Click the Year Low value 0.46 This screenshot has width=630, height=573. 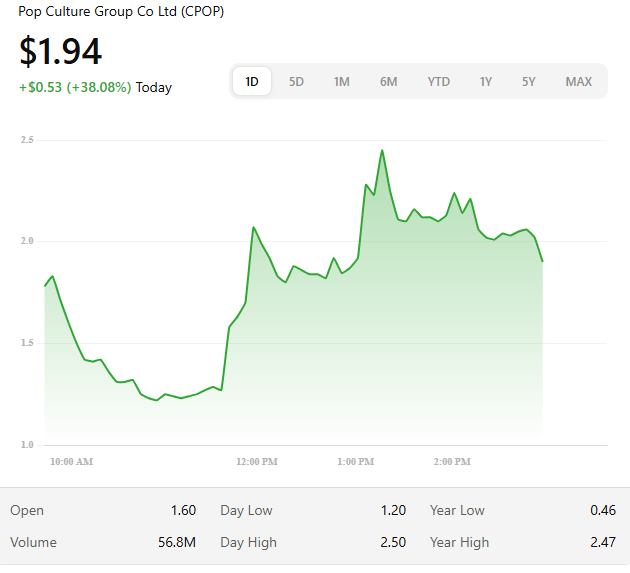pos(603,510)
